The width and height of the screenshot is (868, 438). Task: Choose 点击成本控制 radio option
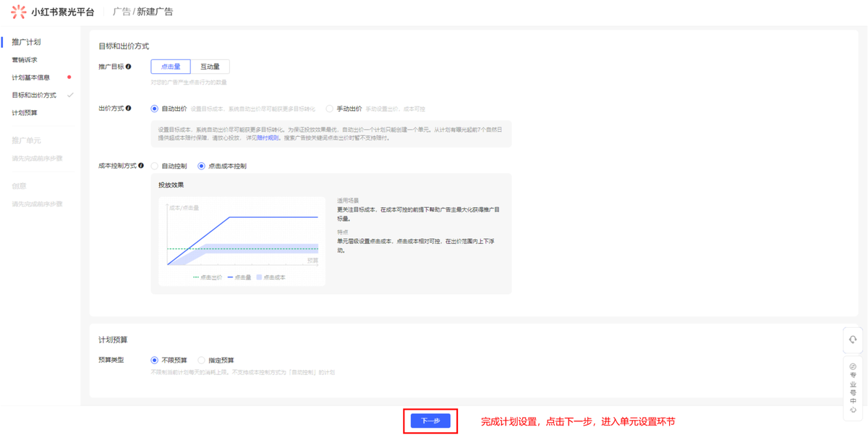(x=202, y=167)
